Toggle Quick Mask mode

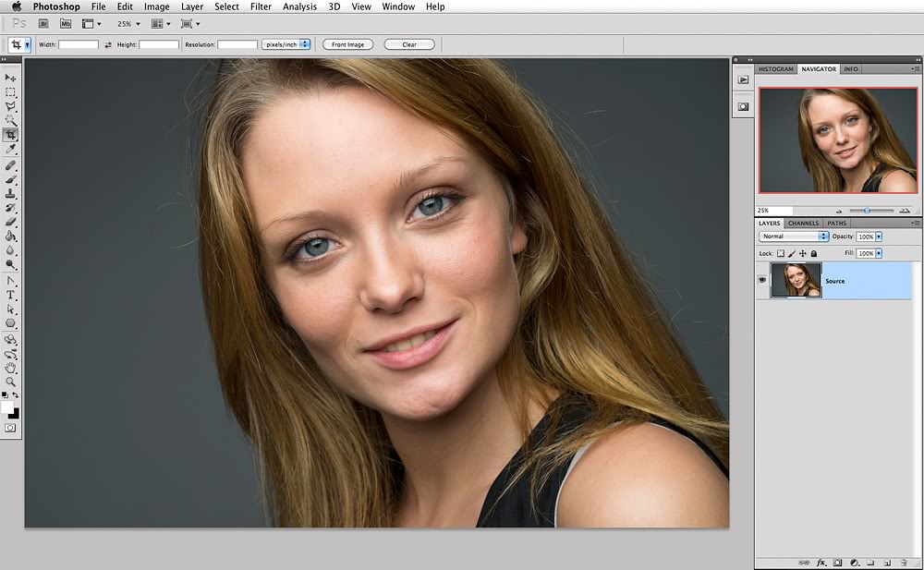[10, 429]
